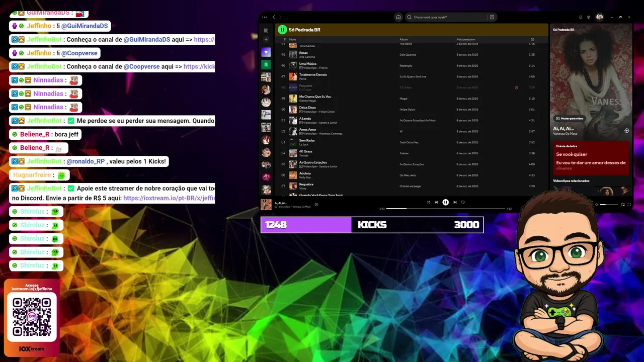Open the Liked Songs heart tile
This screenshot has height=362, width=644.
point(266,52)
